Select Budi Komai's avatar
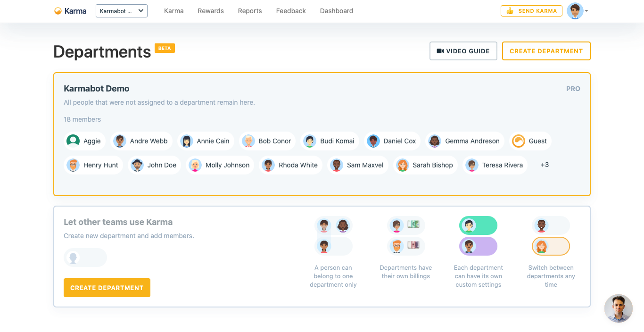The width and height of the screenshot is (644, 332). tap(310, 141)
